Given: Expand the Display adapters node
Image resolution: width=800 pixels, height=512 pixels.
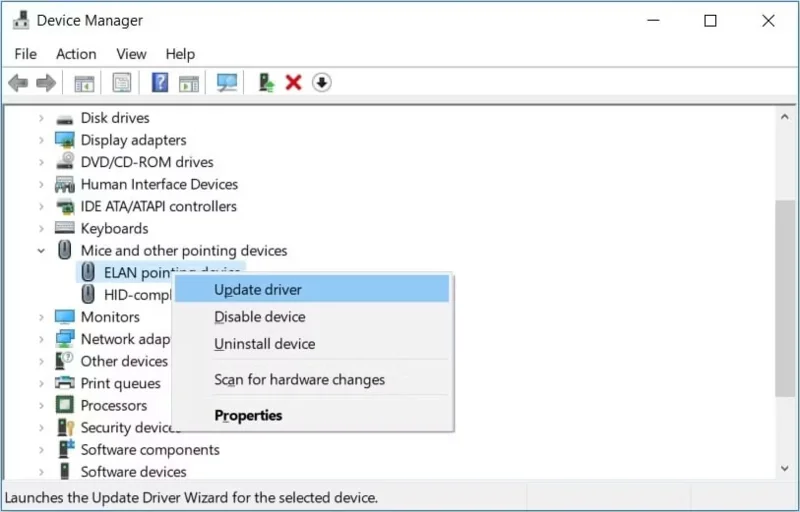Looking at the screenshot, I should (41, 140).
